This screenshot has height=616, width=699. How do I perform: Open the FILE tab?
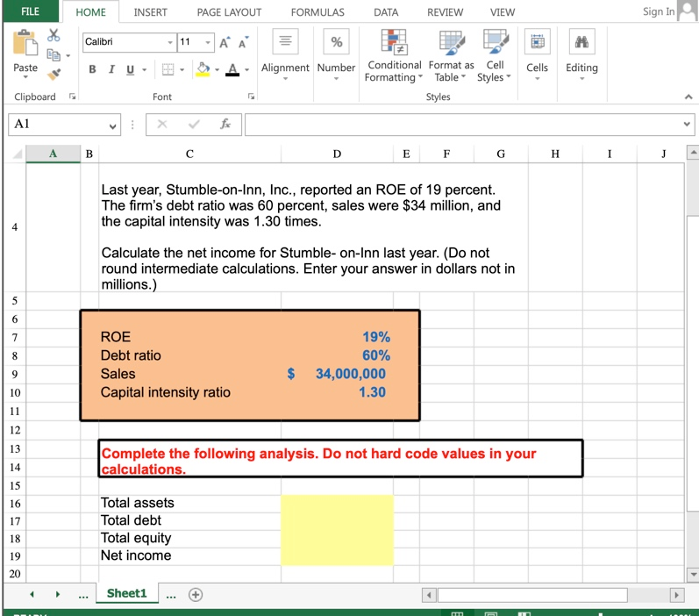[x=31, y=11]
